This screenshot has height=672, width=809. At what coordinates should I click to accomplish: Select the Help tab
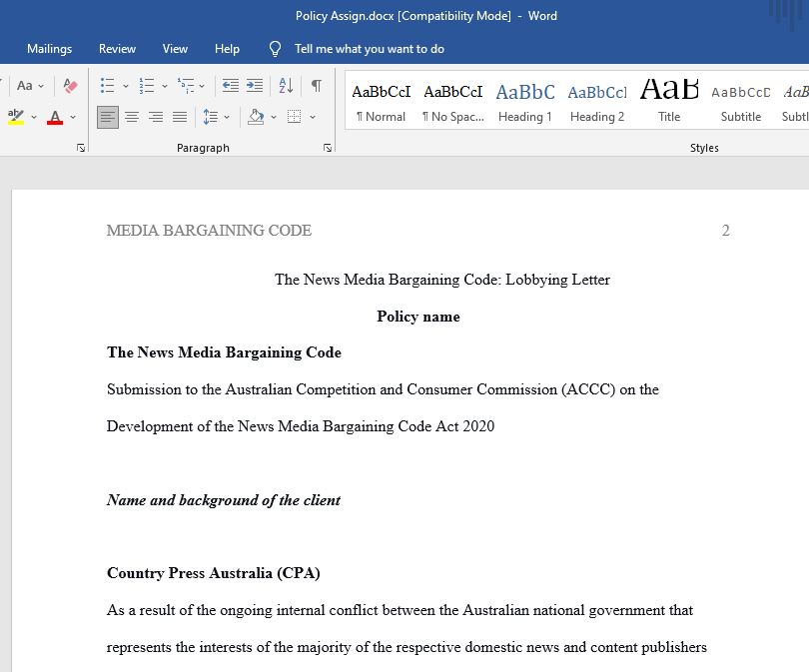227,49
